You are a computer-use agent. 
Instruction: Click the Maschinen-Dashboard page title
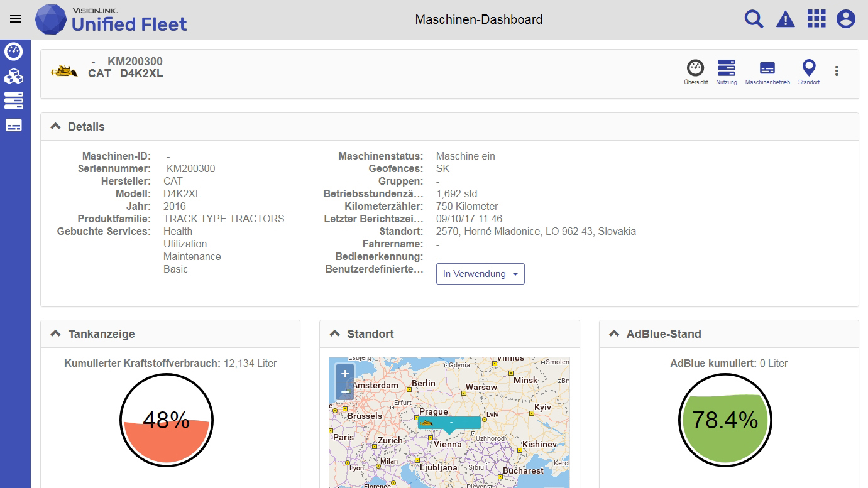point(479,19)
